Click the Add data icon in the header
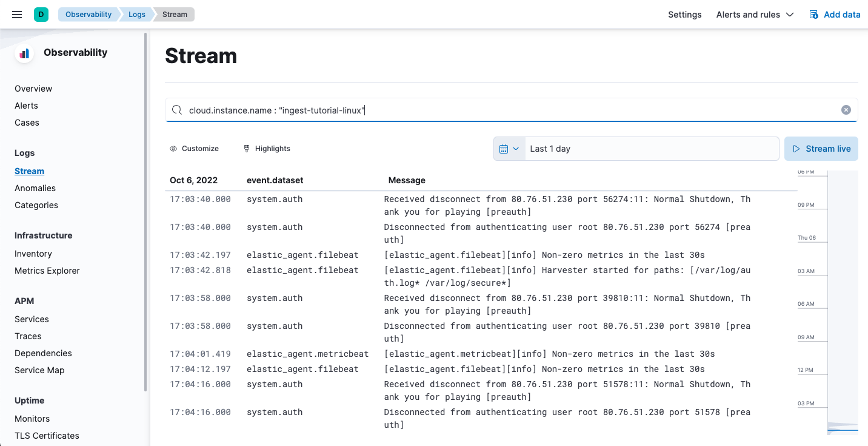 [813, 14]
